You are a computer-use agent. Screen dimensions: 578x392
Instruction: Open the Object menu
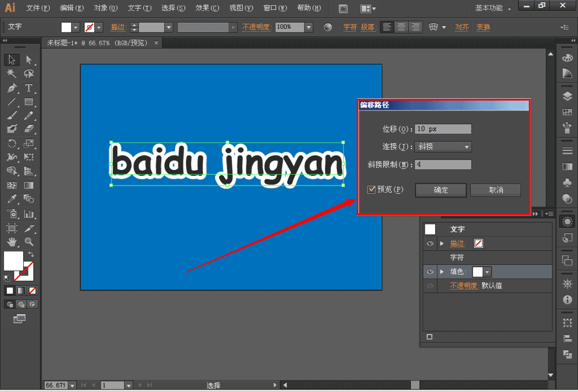105,8
